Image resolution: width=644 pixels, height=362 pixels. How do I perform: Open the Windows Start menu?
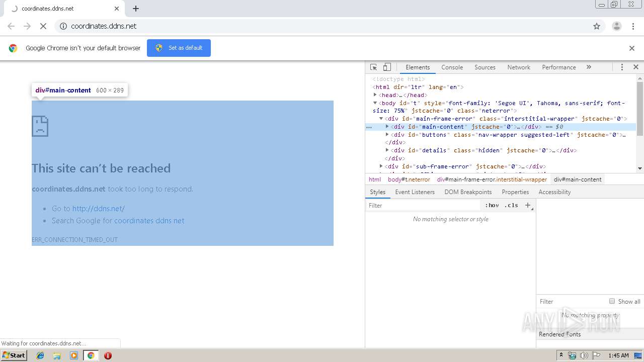point(14,355)
